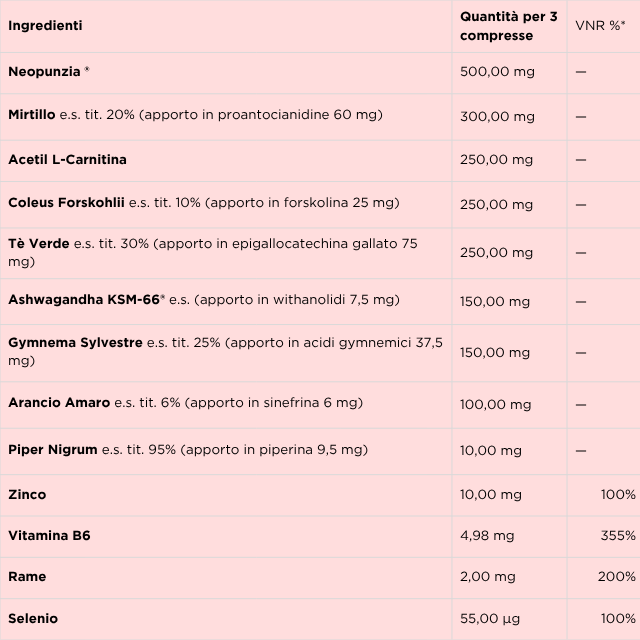Select the Selenio ingredient name
This screenshot has height=640, width=640.
pyautogui.click(x=33, y=619)
